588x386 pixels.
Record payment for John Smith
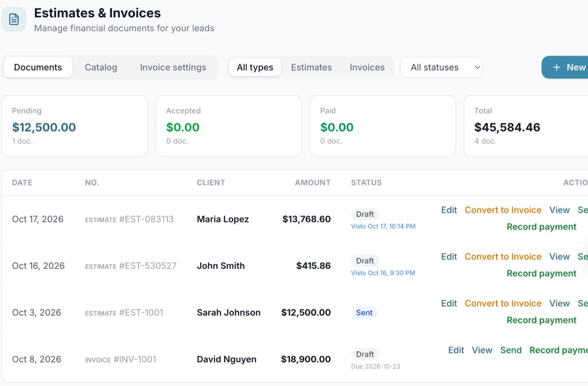click(x=541, y=273)
